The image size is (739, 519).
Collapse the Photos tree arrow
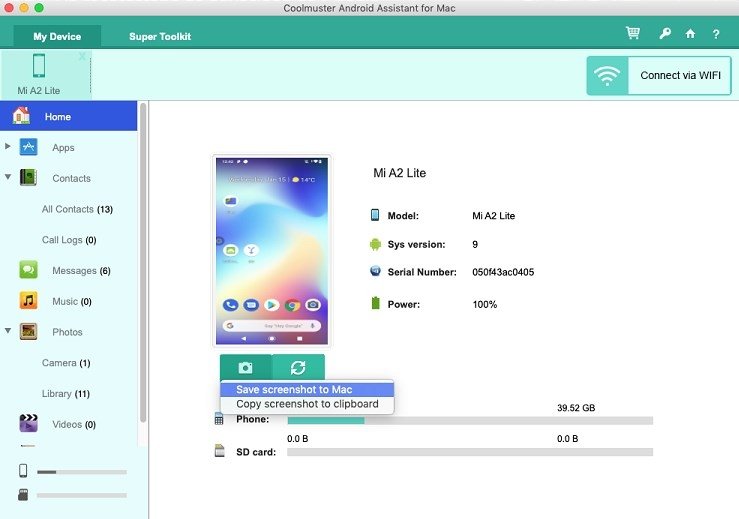click(8, 330)
